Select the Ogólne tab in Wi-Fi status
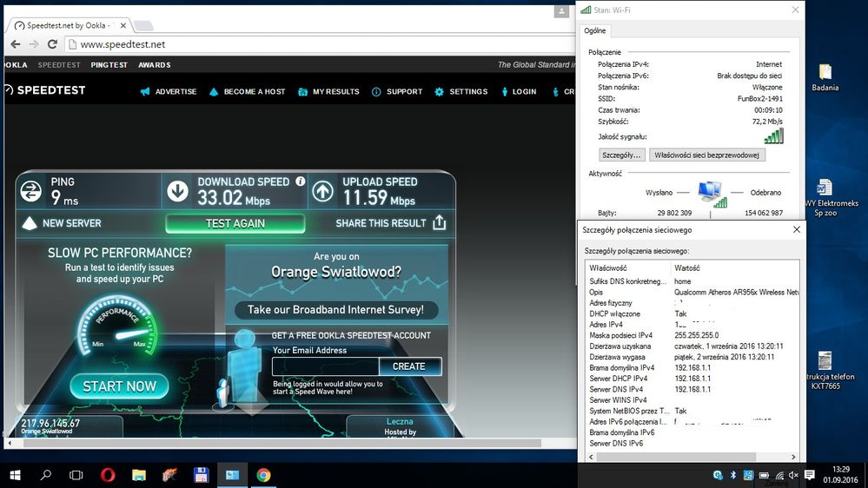868x488 pixels. click(595, 31)
